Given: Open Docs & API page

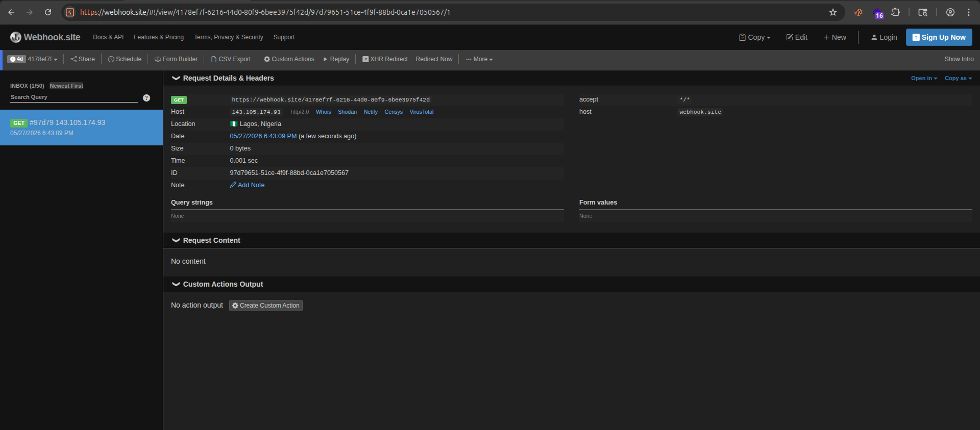Looking at the screenshot, I should (x=108, y=37).
